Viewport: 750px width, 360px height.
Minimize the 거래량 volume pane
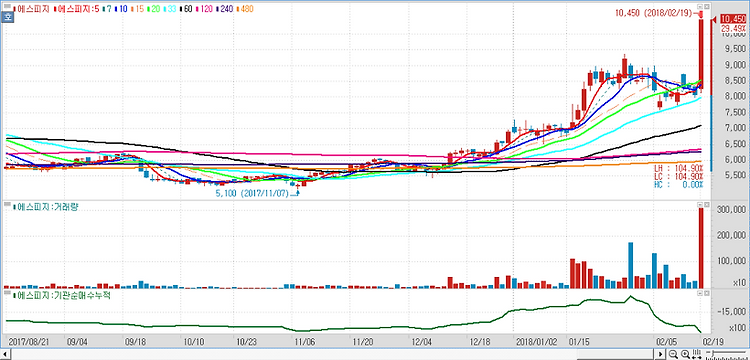[700, 205]
